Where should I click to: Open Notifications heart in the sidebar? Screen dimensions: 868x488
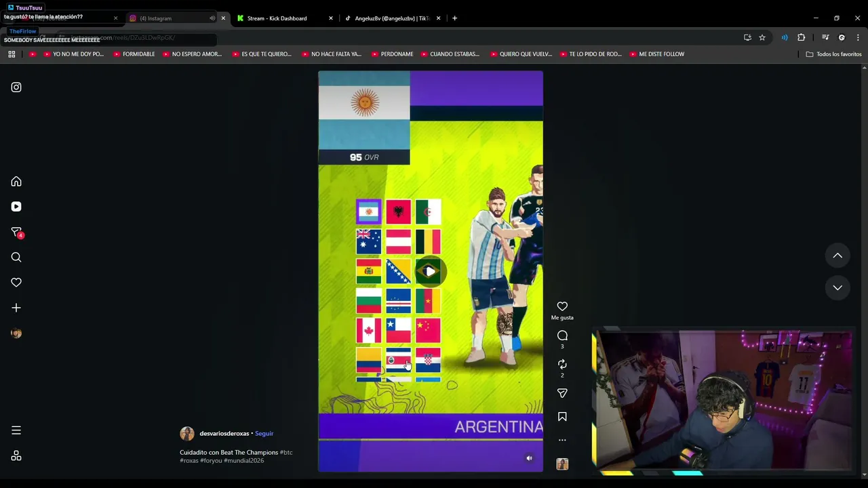tap(16, 283)
